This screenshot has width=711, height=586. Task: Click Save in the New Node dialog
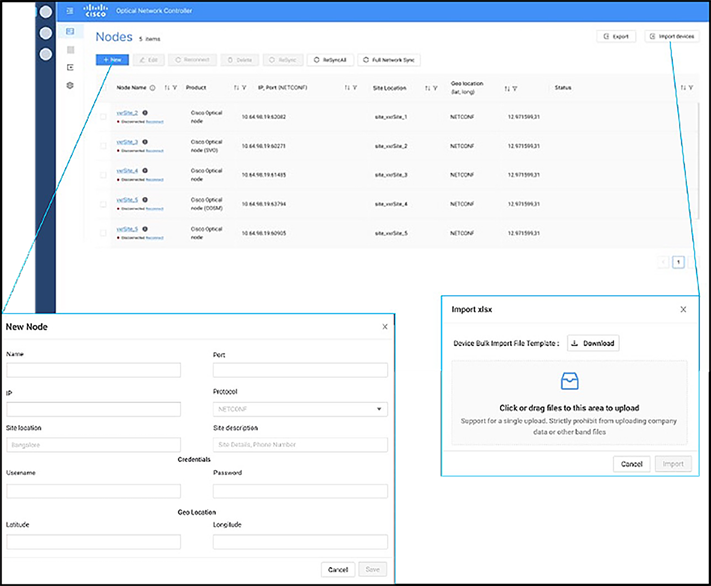(372, 570)
